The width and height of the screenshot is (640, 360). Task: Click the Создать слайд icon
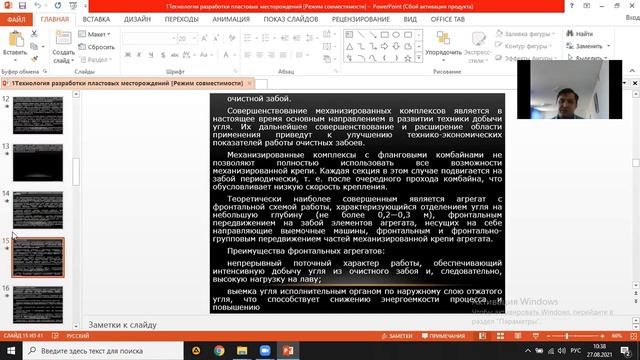pyautogui.click(x=63, y=39)
